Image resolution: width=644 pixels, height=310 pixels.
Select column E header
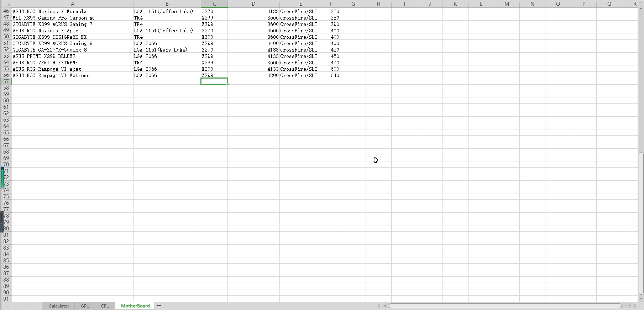[x=301, y=4]
